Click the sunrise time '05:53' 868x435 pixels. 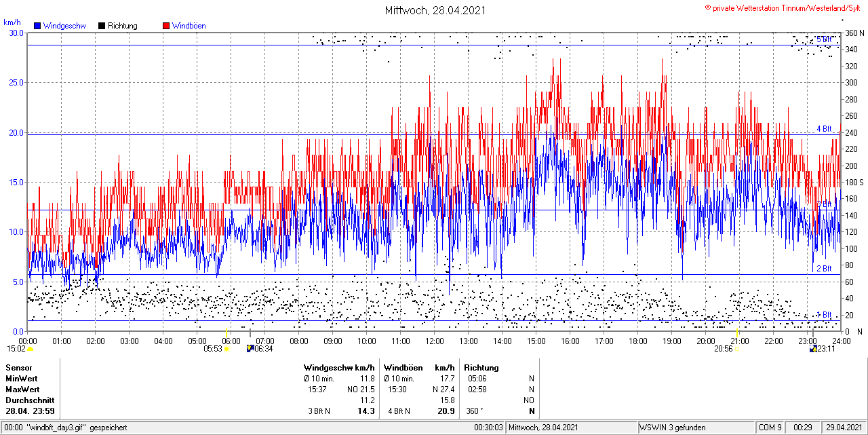(x=213, y=349)
